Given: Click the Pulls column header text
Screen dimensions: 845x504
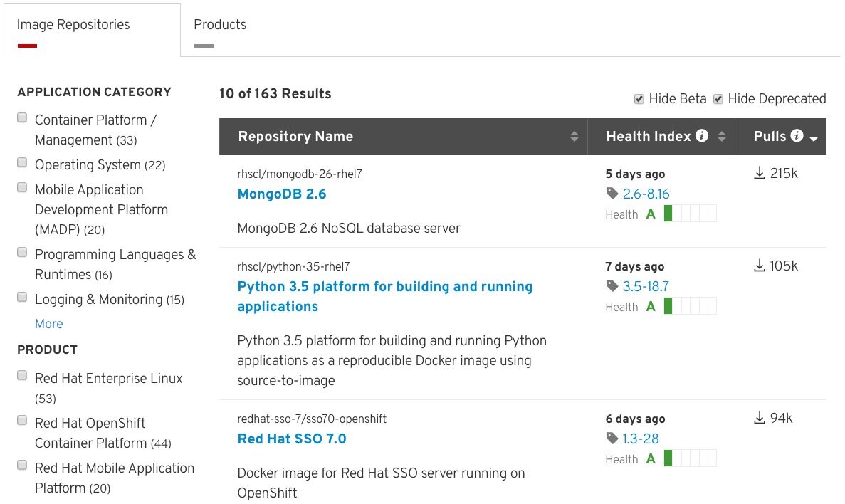Looking at the screenshot, I should tap(770, 137).
